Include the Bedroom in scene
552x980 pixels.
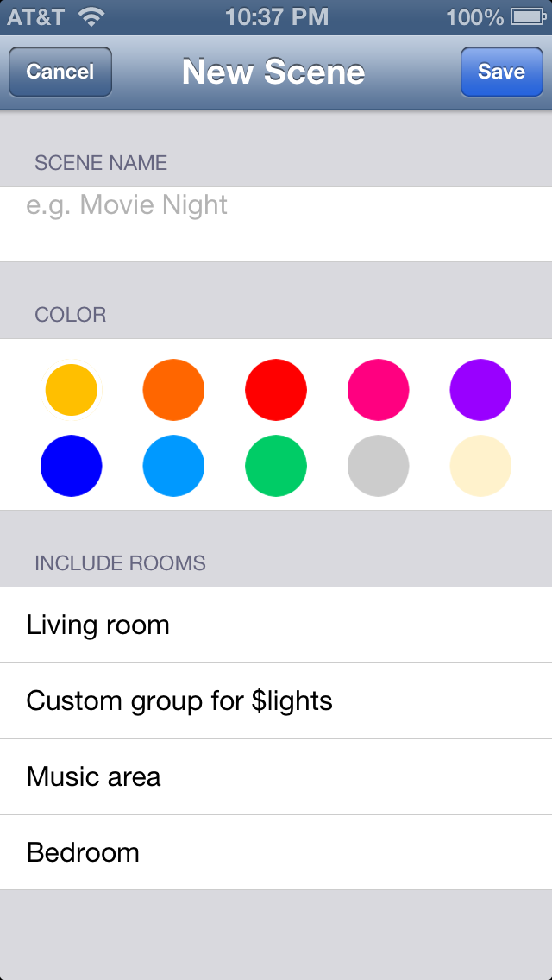pyautogui.click(x=276, y=852)
